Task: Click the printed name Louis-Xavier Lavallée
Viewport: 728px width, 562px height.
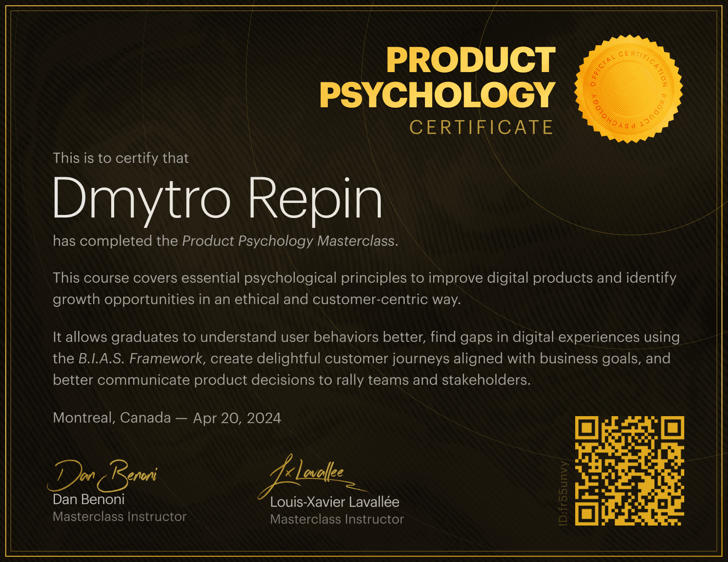Action: (334, 502)
